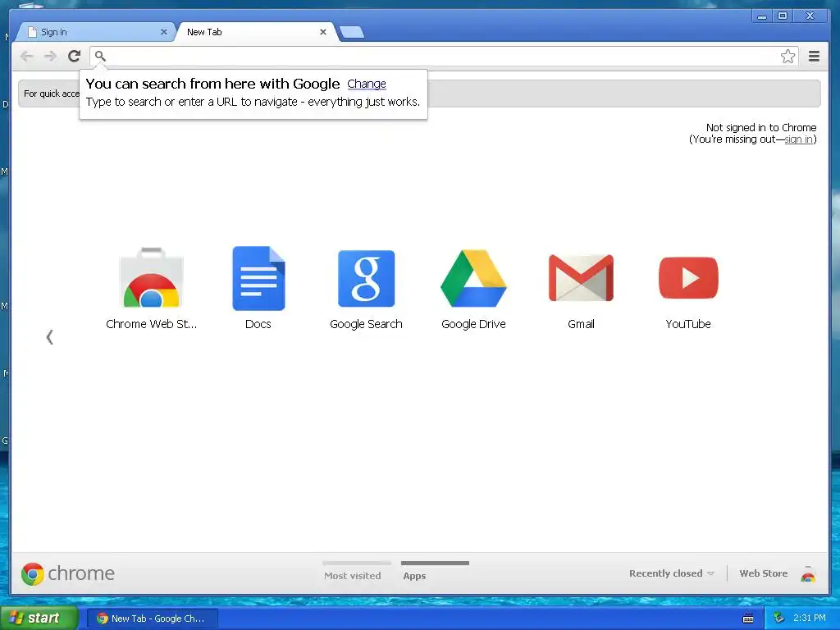
Task: Open the Web Store link in the footer
Action: (764, 573)
